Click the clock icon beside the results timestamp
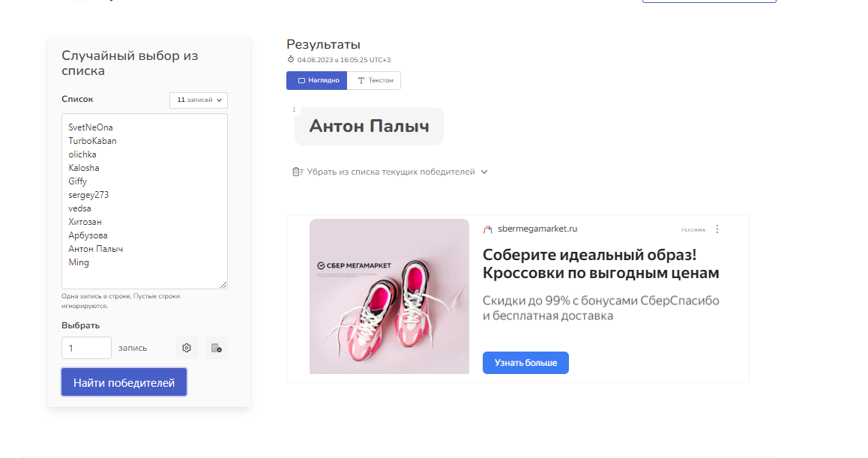This screenshot has height=458, width=868. (x=291, y=59)
